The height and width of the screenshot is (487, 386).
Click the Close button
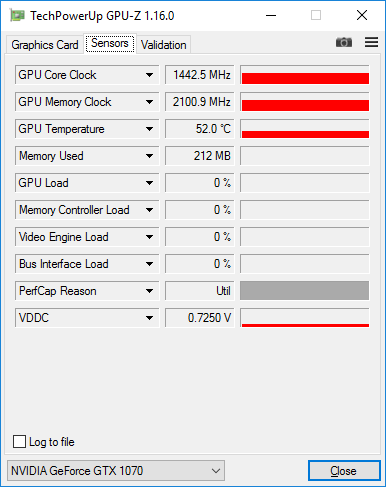[x=344, y=471]
